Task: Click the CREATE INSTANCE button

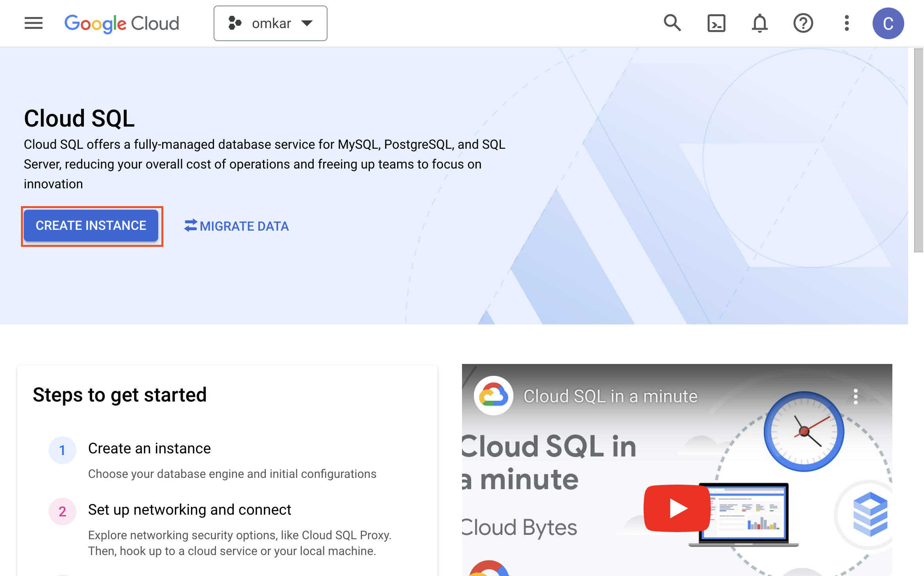Action: click(x=91, y=225)
